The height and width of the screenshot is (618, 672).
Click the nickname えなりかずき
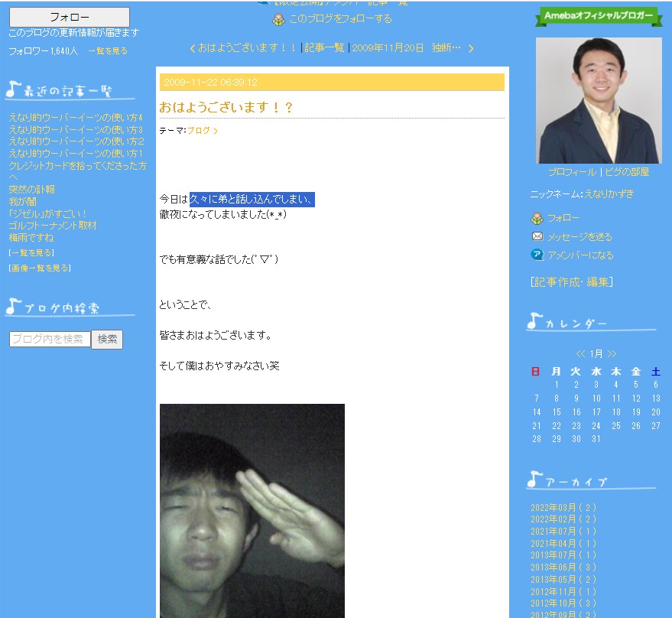tap(609, 194)
